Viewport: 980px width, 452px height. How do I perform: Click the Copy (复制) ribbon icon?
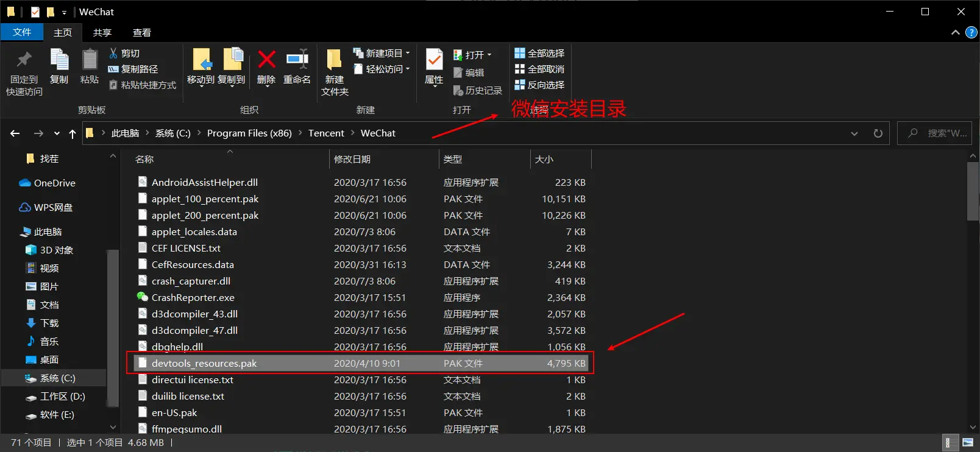pos(59,60)
